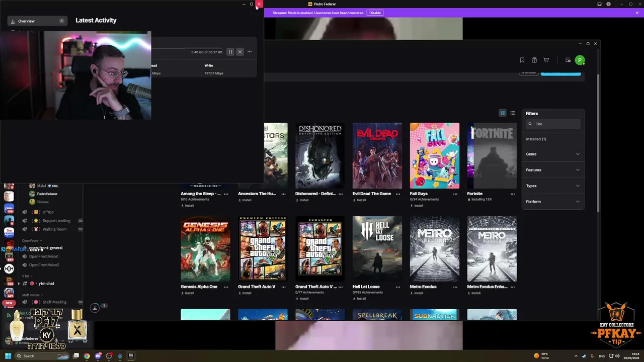Open the downloads indicator with badge 1
The image size is (644, 362).
(x=95, y=308)
